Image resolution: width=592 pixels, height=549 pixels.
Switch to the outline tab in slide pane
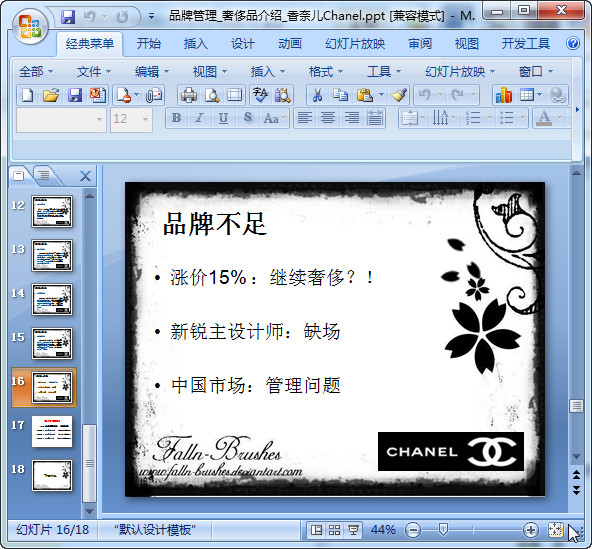44,175
